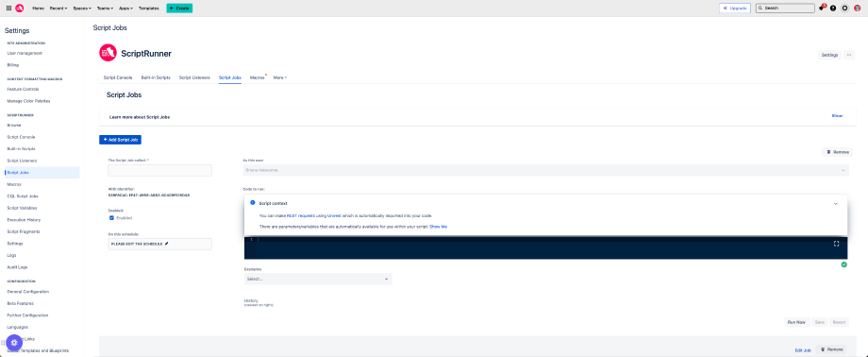
Task: Open the Spaces menu
Action: pos(82,8)
